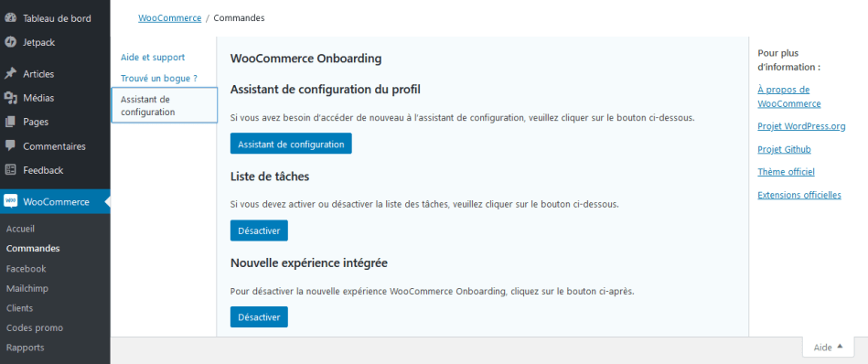
Task: Open Rapports in WooCommerce submenu
Action: pyautogui.click(x=25, y=348)
